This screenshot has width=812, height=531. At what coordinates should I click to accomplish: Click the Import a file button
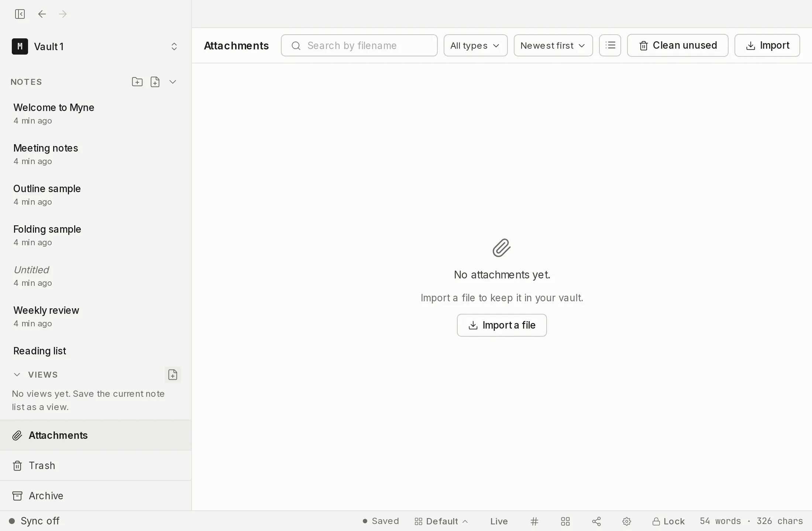point(502,325)
